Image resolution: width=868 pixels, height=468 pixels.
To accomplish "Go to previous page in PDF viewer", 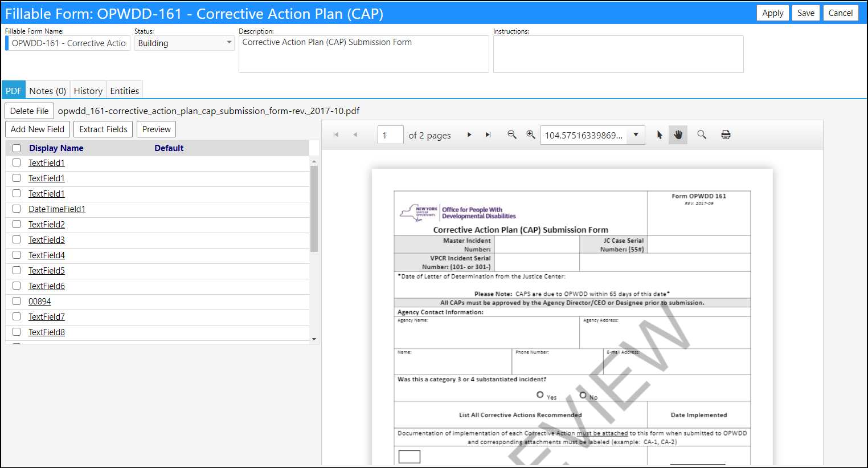I will point(355,135).
